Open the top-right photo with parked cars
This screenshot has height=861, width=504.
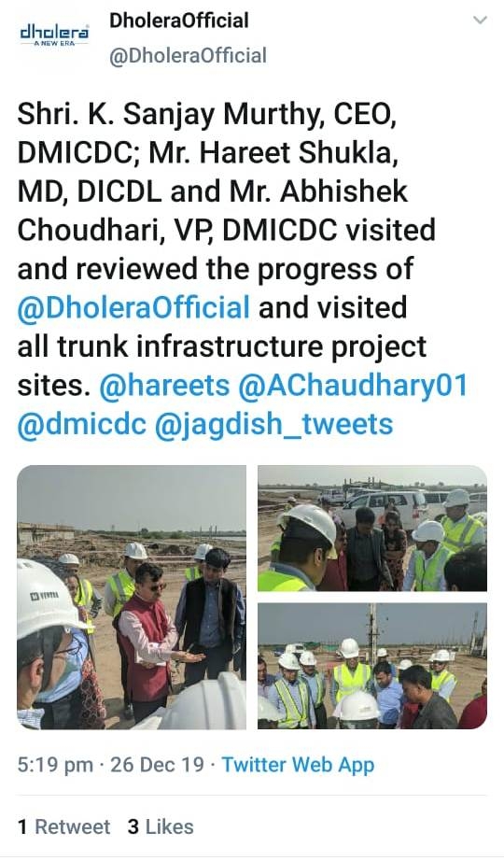pos(372,529)
